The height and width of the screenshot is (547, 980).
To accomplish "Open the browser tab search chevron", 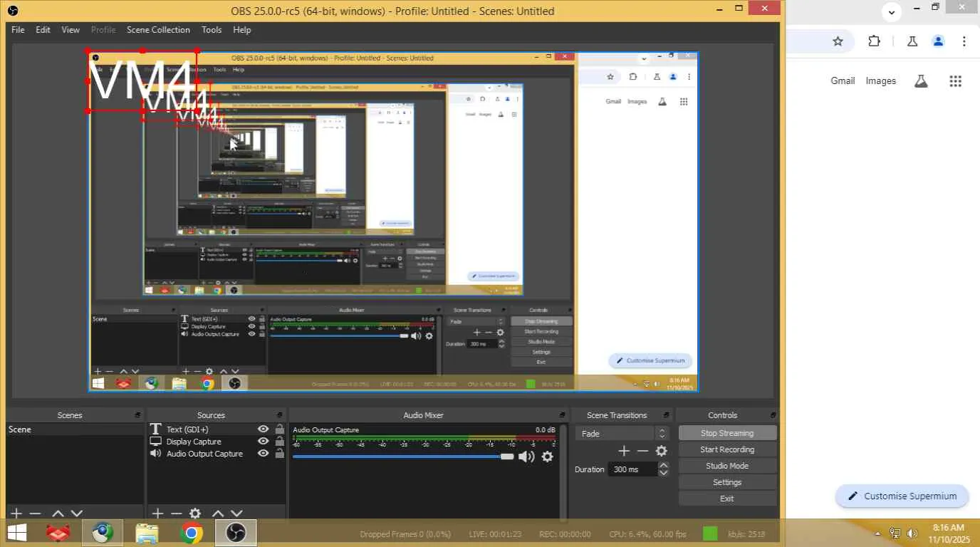I will tap(892, 11).
